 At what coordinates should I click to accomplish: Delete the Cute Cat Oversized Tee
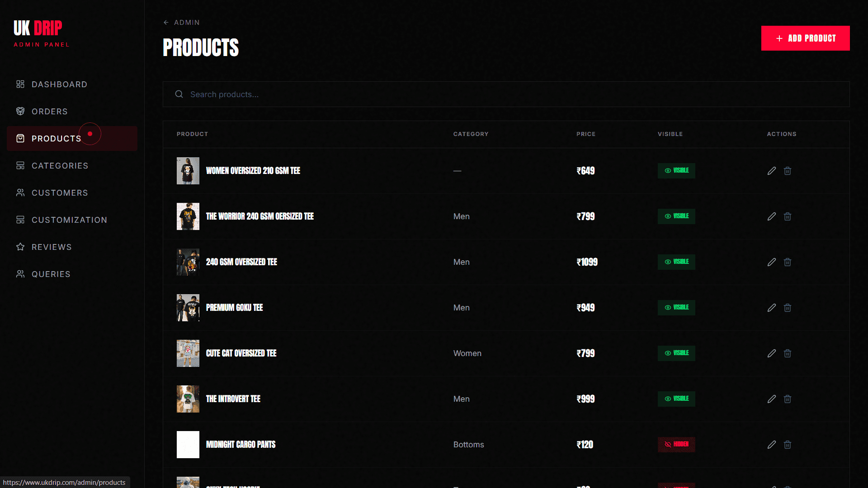(788, 353)
